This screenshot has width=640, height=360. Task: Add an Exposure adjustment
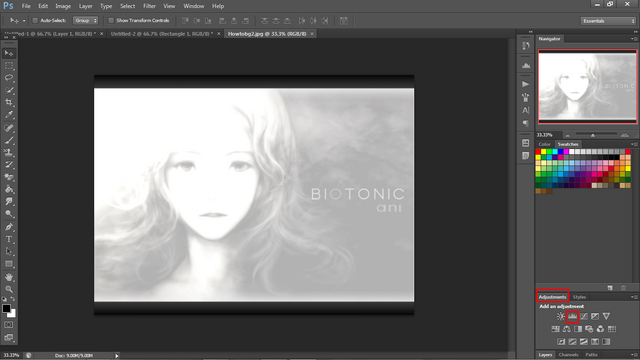pyautogui.click(x=595, y=316)
